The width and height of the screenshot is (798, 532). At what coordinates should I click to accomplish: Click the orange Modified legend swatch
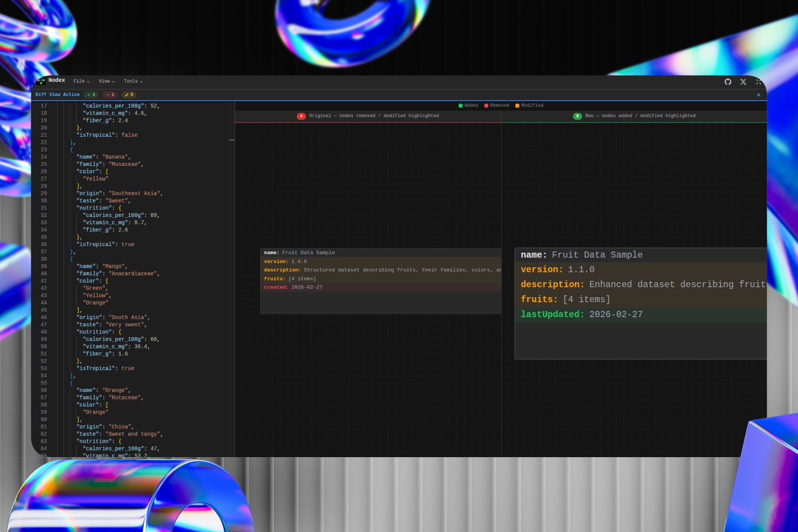click(517, 106)
